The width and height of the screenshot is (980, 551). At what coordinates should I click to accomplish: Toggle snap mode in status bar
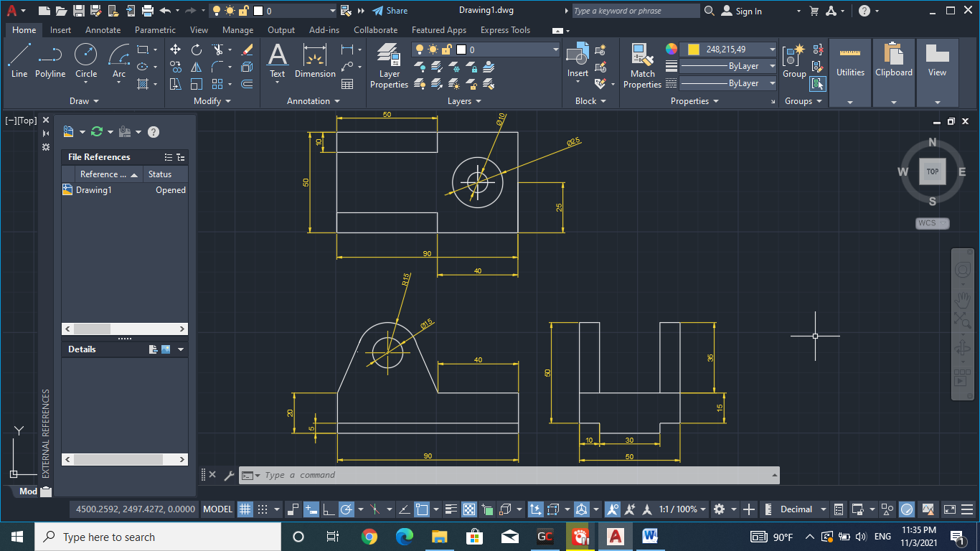(263, 509)
